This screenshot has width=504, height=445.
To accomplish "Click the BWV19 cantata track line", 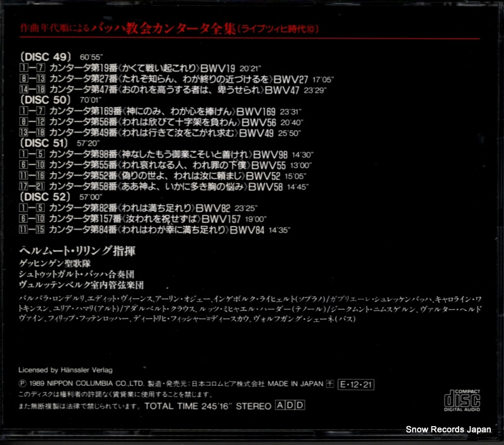I will [140, 68].
